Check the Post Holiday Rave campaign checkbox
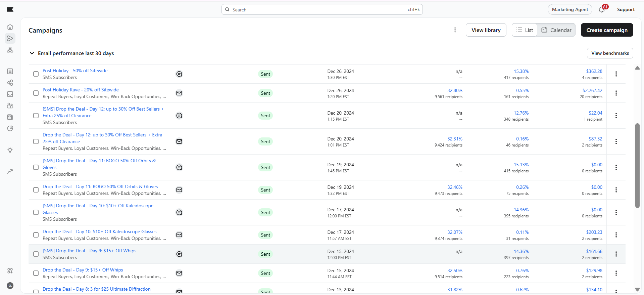Screen dimensions: 644x295 click(x=36, y=93)
